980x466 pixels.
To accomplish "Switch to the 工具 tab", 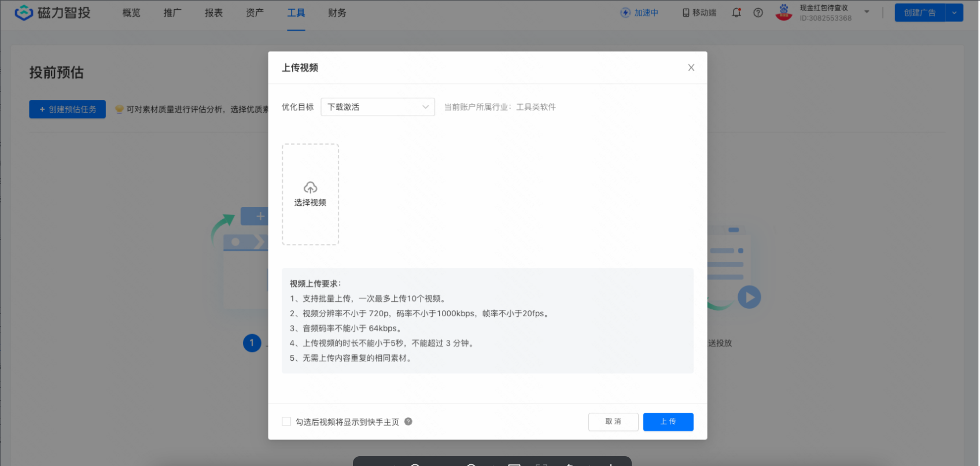I will (x=296, y=13).
